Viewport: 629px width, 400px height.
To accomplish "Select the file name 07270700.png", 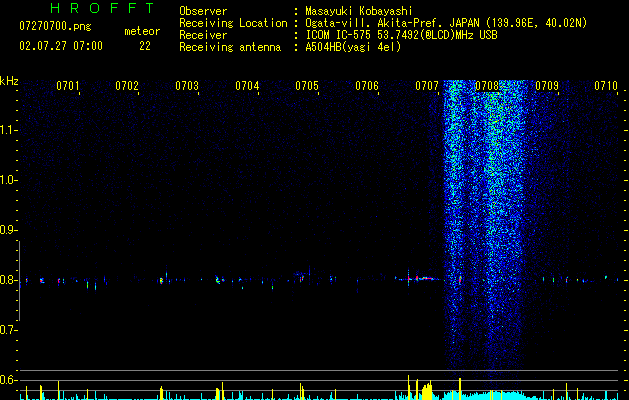I will point(55,26).
